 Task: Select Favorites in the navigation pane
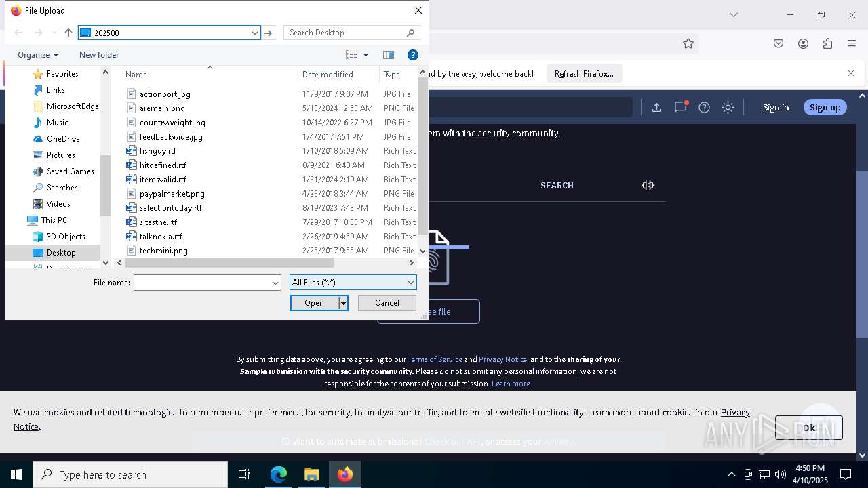pos(62,74)
